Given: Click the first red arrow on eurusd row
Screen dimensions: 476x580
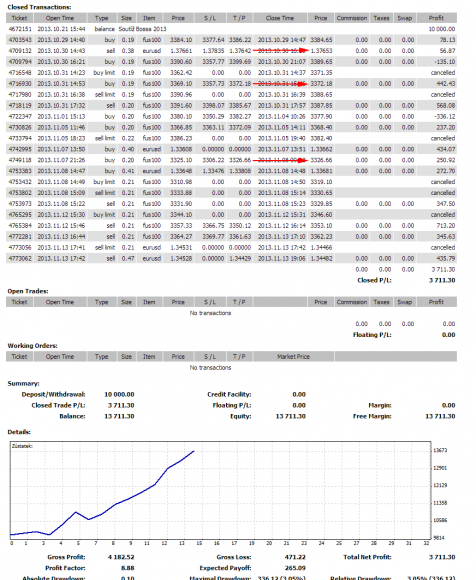Looking at the screenshot, I should click(281, 51).
